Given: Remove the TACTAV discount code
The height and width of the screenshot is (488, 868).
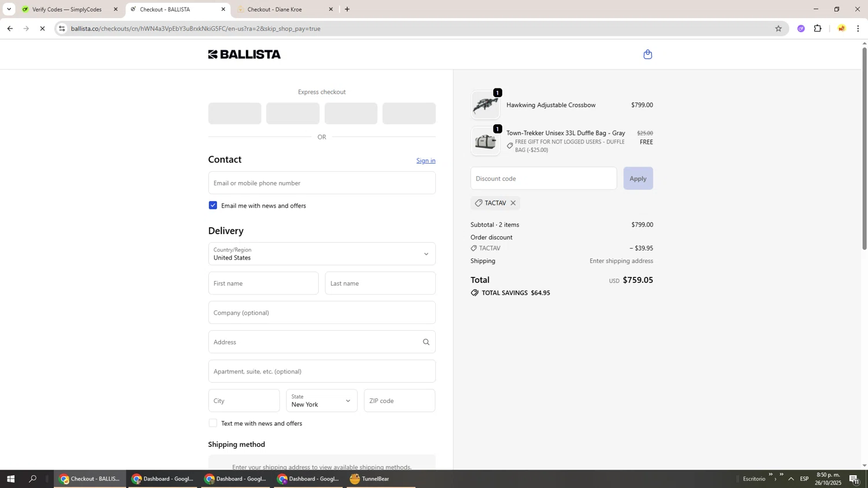Looking at the screenshot, I should pos(513,203).
